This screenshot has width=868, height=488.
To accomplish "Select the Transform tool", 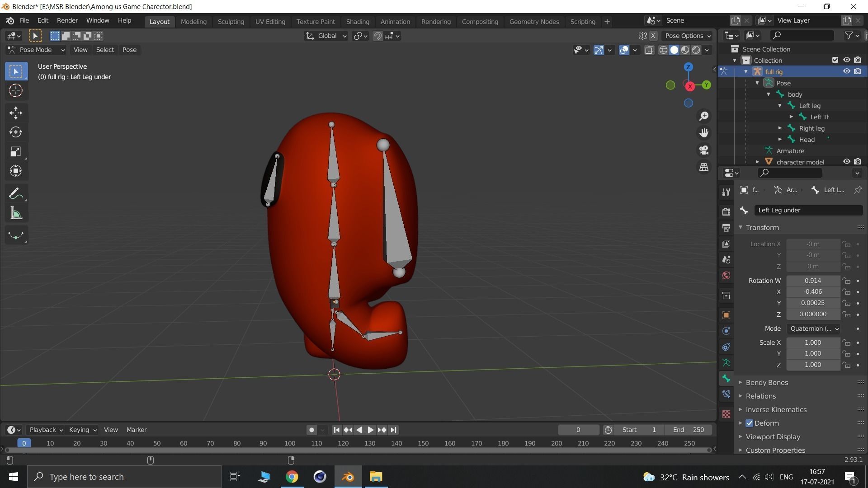I will click(x=16, y=171).
